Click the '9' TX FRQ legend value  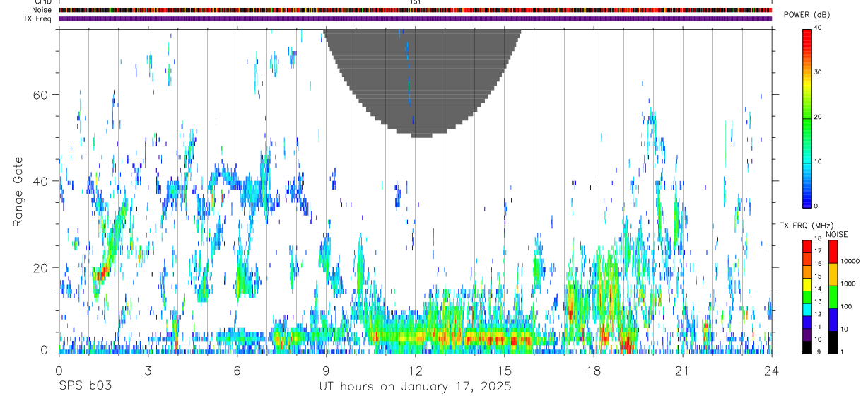[819, 351]
